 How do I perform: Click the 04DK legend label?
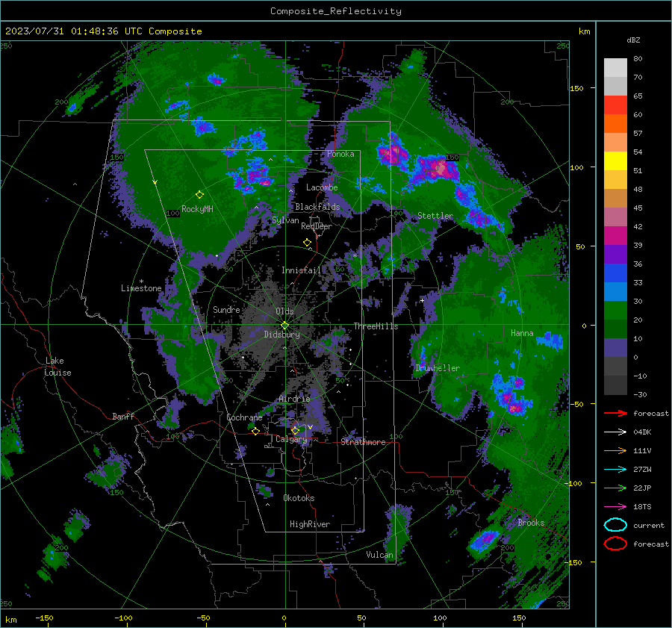tap(642, 432)
